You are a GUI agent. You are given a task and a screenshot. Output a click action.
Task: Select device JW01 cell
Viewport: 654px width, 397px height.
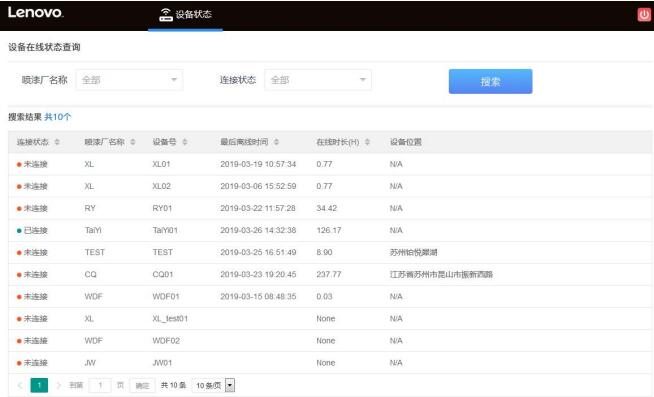pyautogui.click(x=162, y=363)
